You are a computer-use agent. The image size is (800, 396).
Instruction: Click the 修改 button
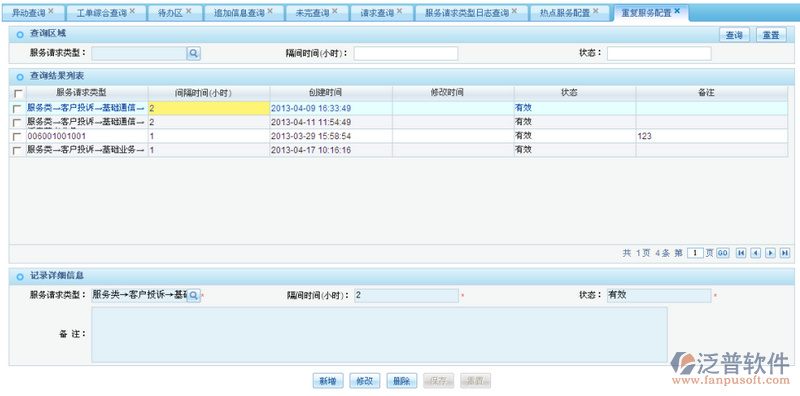364,381
